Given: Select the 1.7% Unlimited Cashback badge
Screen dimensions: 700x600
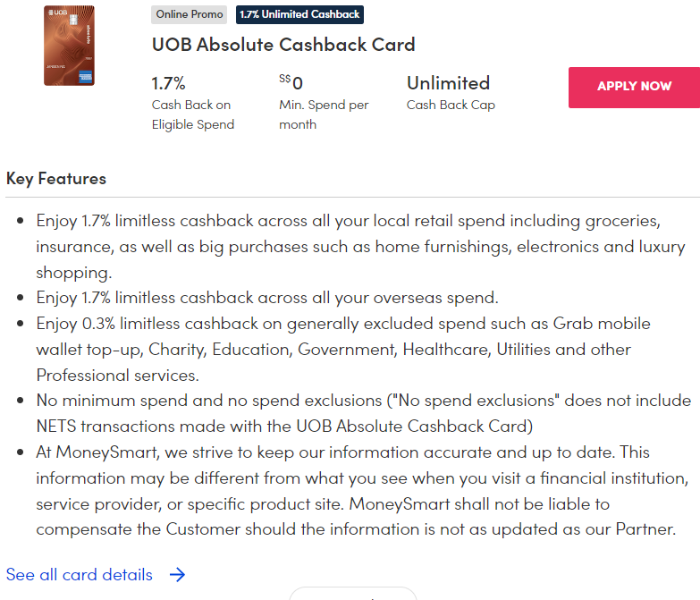Looking at the screenshot, I should [299, 14].
